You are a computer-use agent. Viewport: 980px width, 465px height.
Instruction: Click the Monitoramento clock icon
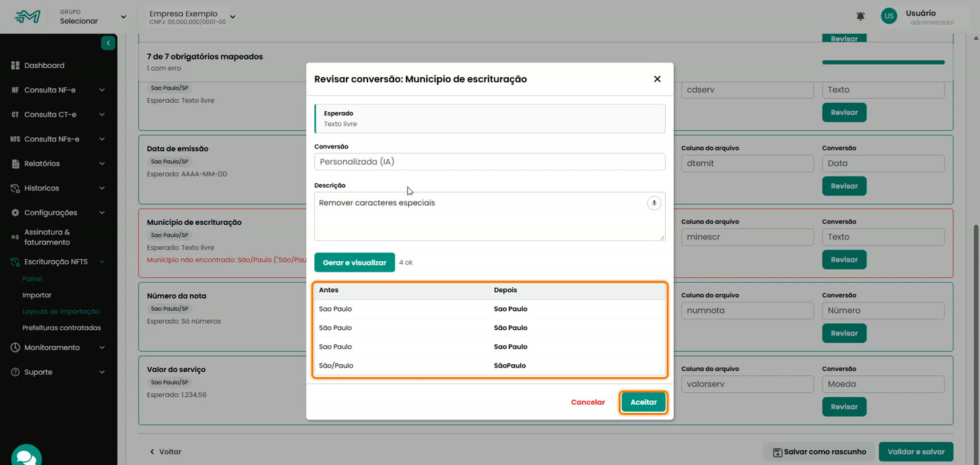pos(15,347)
